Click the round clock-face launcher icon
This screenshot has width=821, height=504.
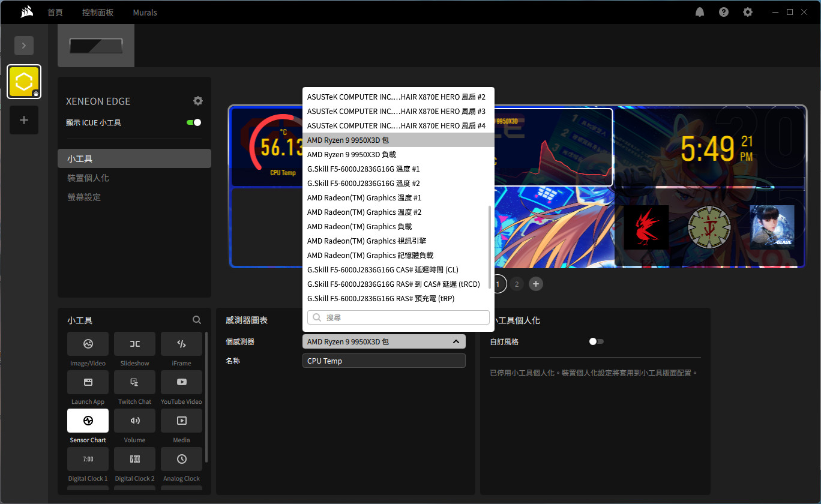tap(709, 227)
